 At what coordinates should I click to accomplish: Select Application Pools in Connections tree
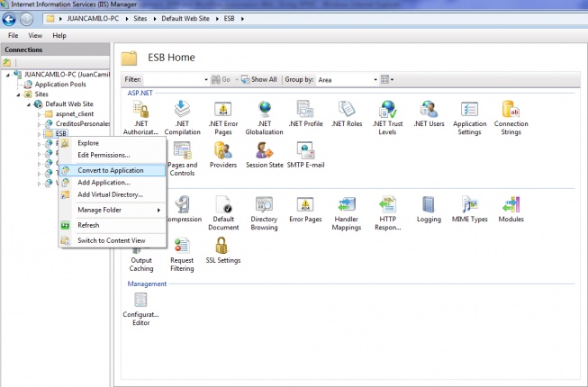(60, 85)
